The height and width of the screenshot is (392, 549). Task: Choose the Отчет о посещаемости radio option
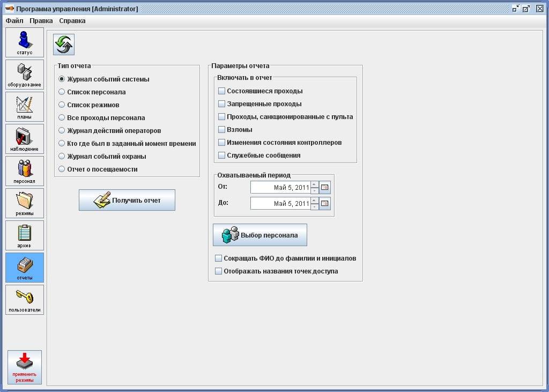point(62,169)
